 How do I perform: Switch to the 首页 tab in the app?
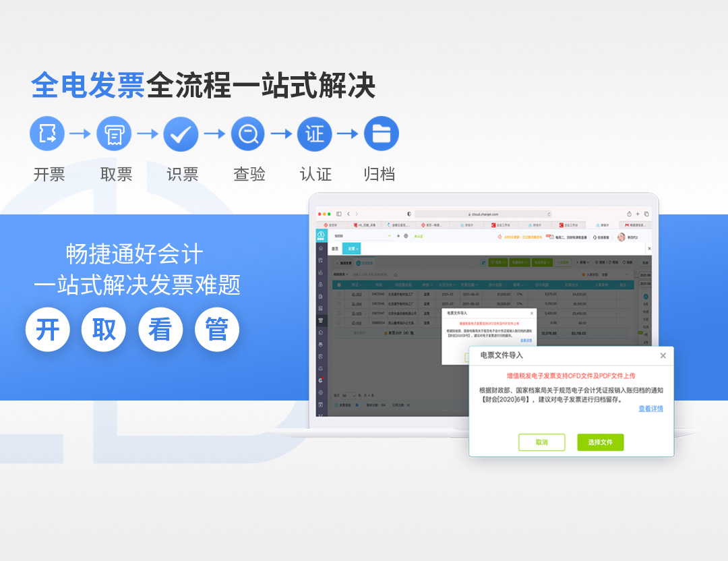point(335,249)
